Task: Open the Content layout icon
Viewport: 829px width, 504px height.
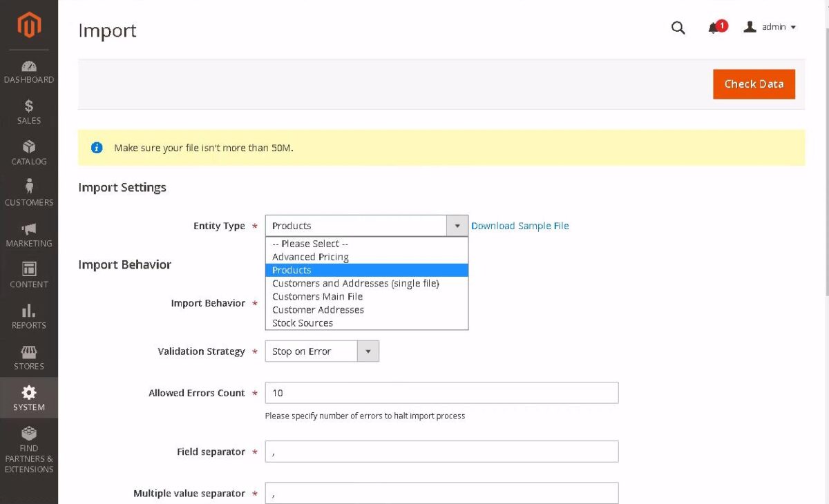Action: click(x=29, y=269)
